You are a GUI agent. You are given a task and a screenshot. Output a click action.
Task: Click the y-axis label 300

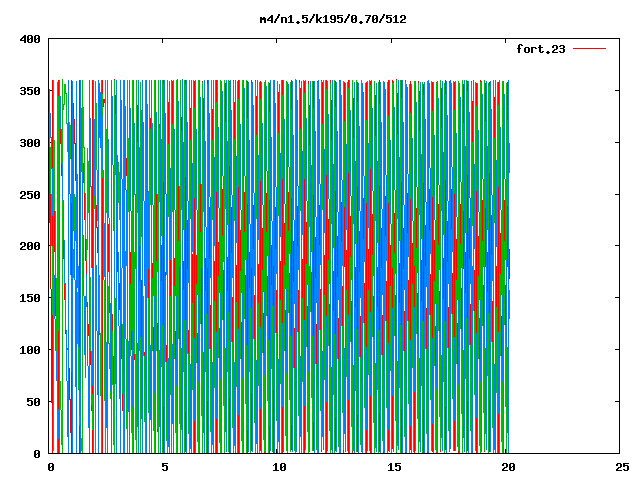pyautogui.click(x=30, y=143)
